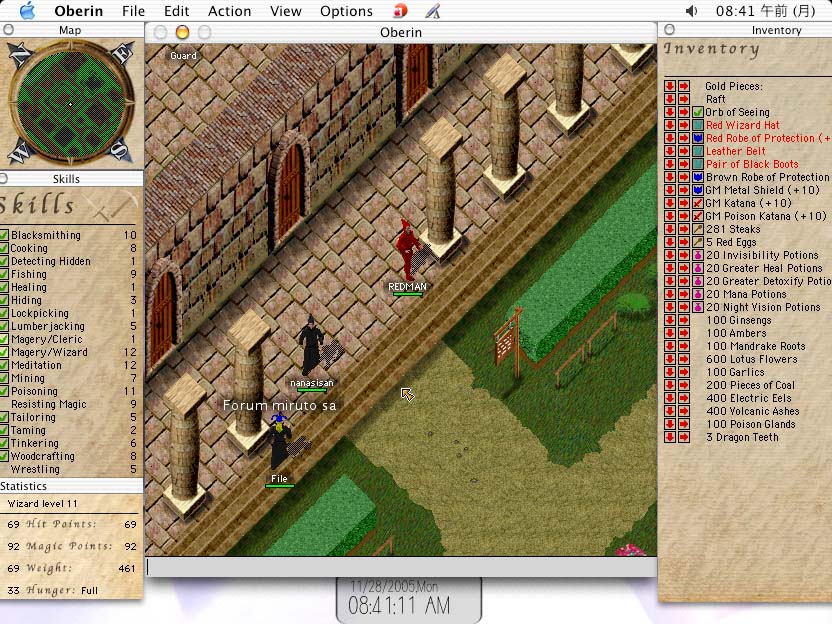Open the Options menu
This screenshot has height=624, width=832.
click(346, 11)
